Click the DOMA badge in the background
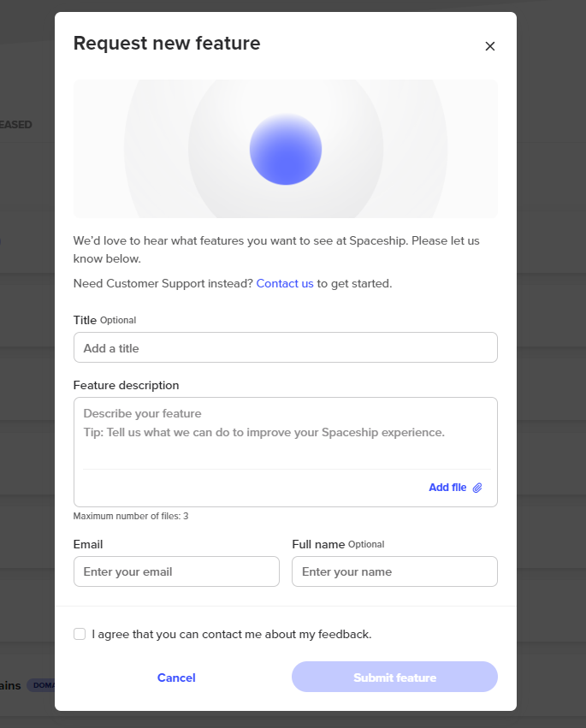This screenshot has width=586, height=728. coord(41,685)
